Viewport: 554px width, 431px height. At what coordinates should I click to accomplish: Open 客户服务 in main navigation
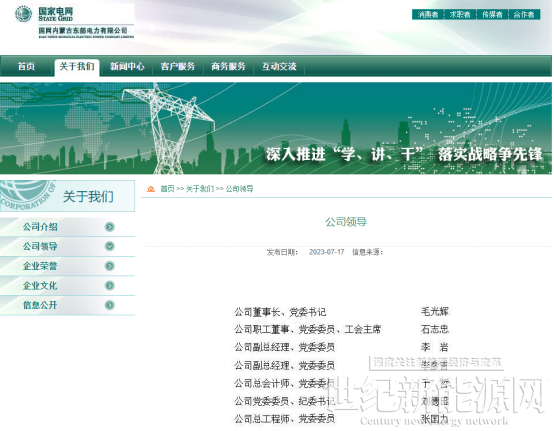coord(178,66)
